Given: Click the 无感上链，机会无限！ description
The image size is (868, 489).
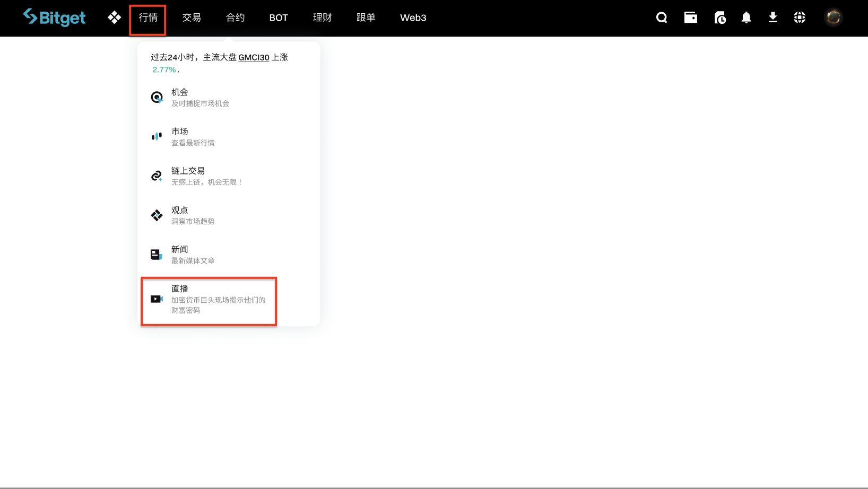Looking at the screenshot, I should 207,182.
